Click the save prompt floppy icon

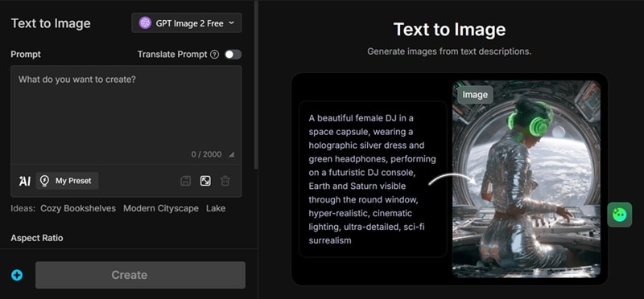186,181
